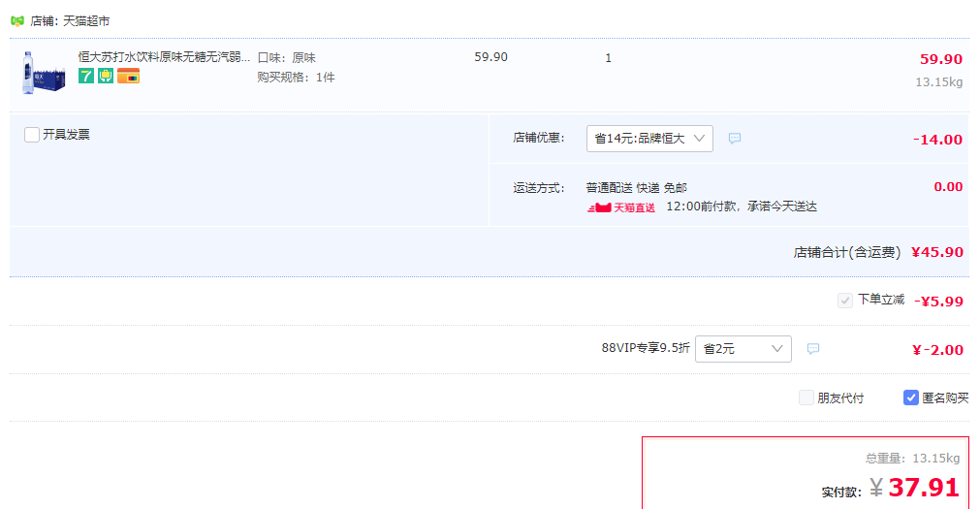Click the shipping fee 0.00
The width and height of the screenshot is (980, 509).
click(948, 186)
